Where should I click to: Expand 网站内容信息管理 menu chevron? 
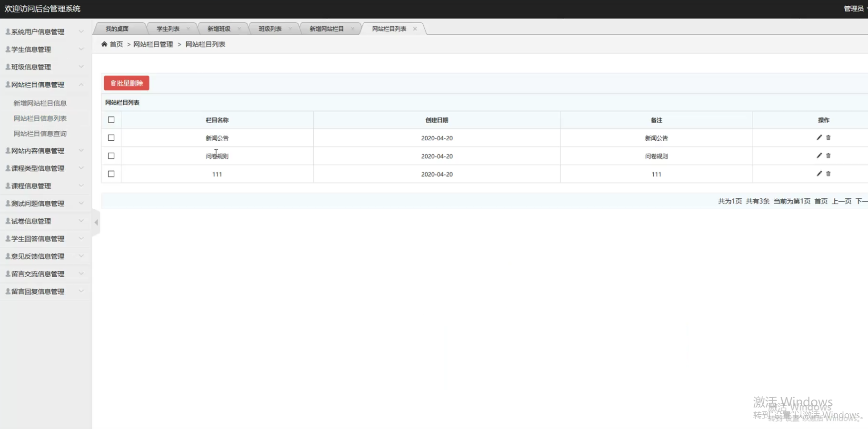(81, 150)
